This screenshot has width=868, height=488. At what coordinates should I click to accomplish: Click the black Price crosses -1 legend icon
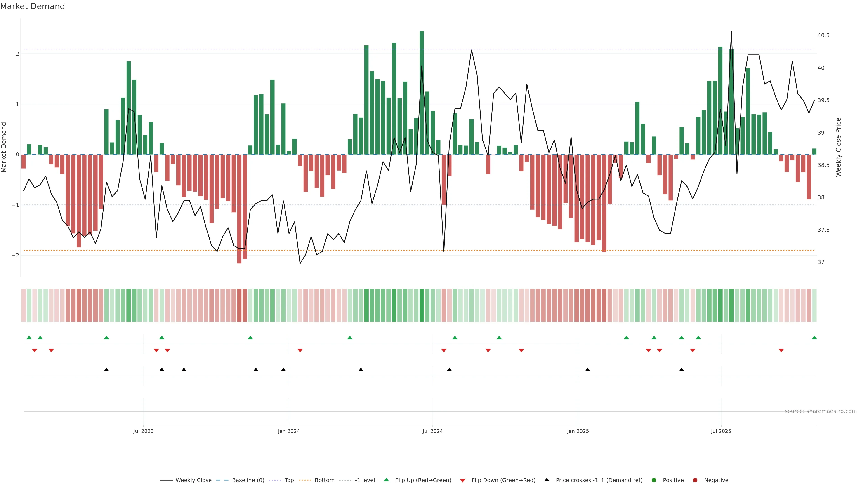point(547,480)
